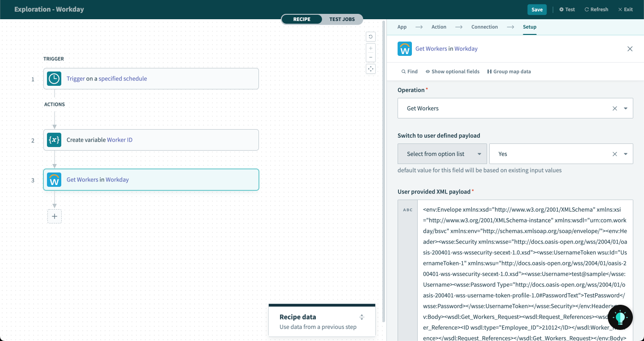Click the Create variable {x} icon

tap(54, 140)
